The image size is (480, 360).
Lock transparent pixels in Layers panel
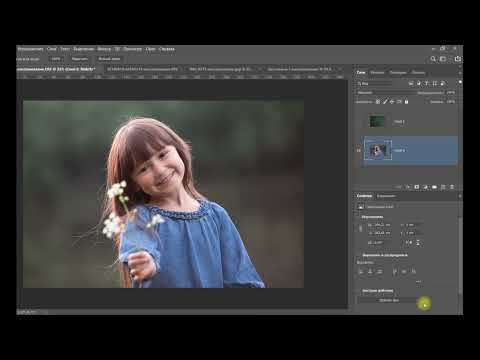378,102
